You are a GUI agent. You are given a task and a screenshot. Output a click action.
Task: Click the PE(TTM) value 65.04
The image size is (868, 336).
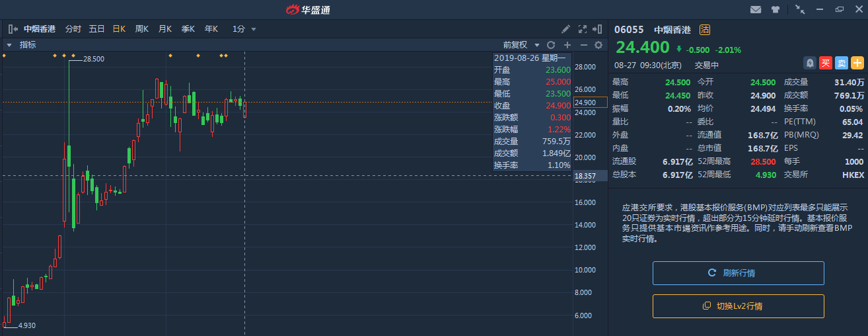pos(852,122)
